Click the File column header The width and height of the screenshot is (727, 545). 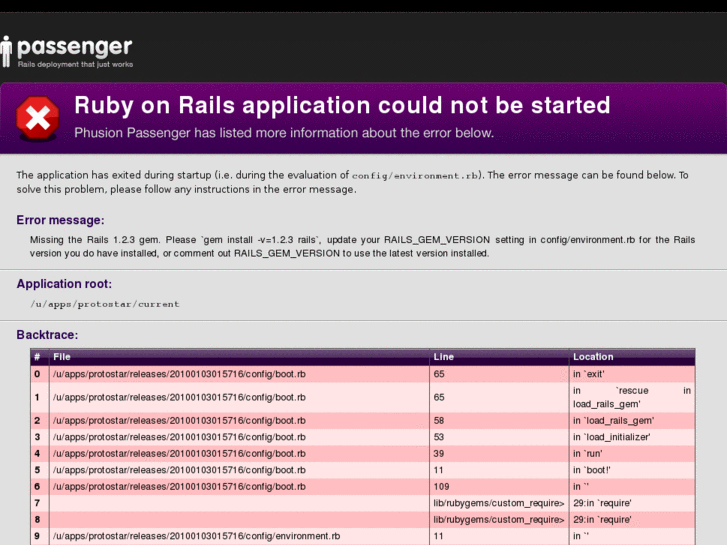coord(62,357)
